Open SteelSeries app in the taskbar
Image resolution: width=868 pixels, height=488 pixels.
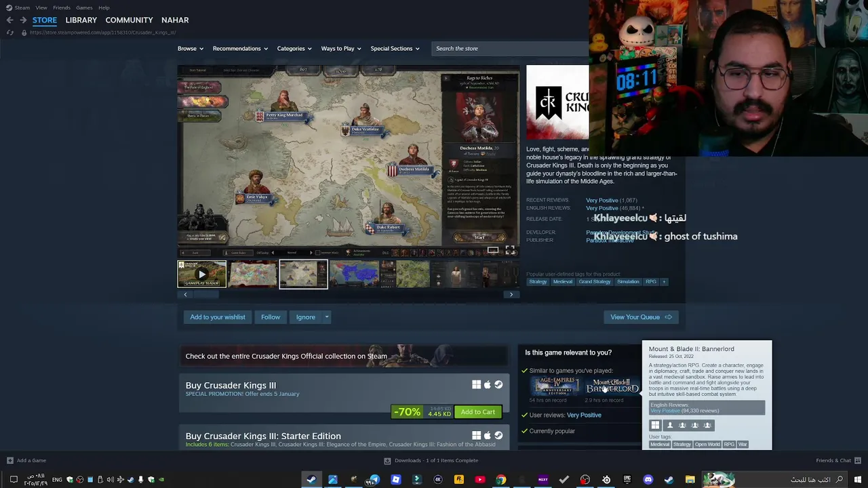tap(606, 479)
